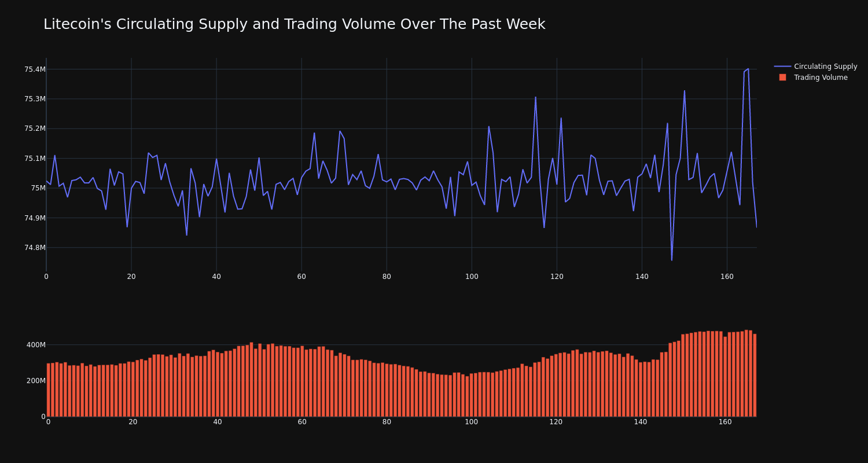
Task: Click the 75.4M y-axis label
Action: point(35,69)
